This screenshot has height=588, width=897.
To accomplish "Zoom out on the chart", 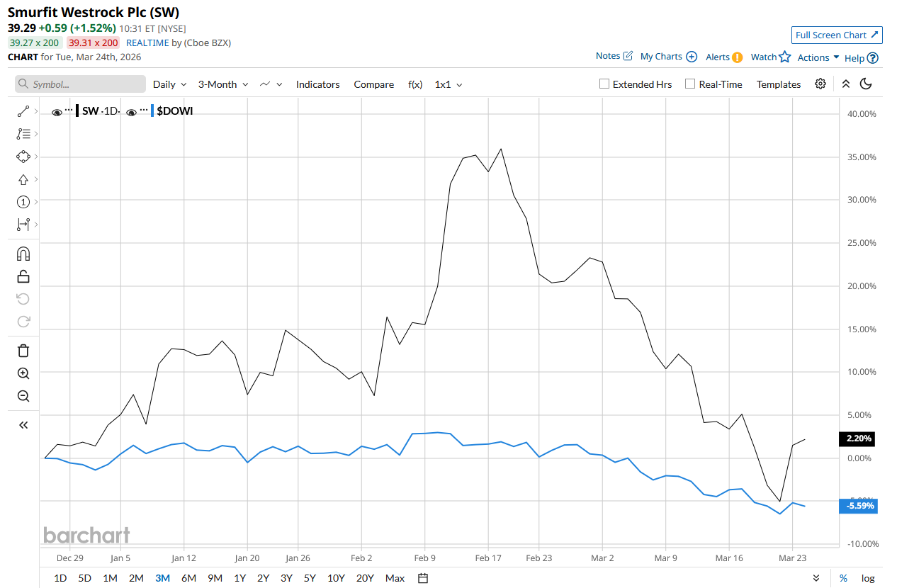I will [23, 396].
